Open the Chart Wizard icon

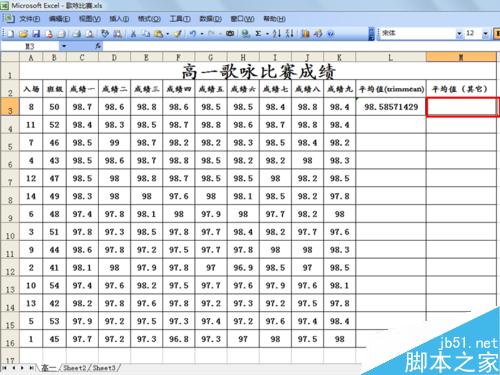coord(305,34)
